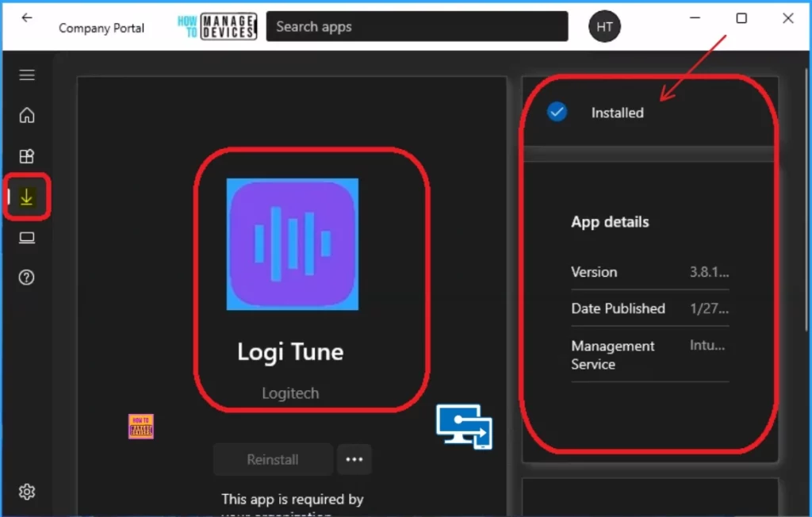Image resolution: width=812 pixels, height=517 pixels.
Task: Minimize the Company Portal window
Action: point(695,18)
